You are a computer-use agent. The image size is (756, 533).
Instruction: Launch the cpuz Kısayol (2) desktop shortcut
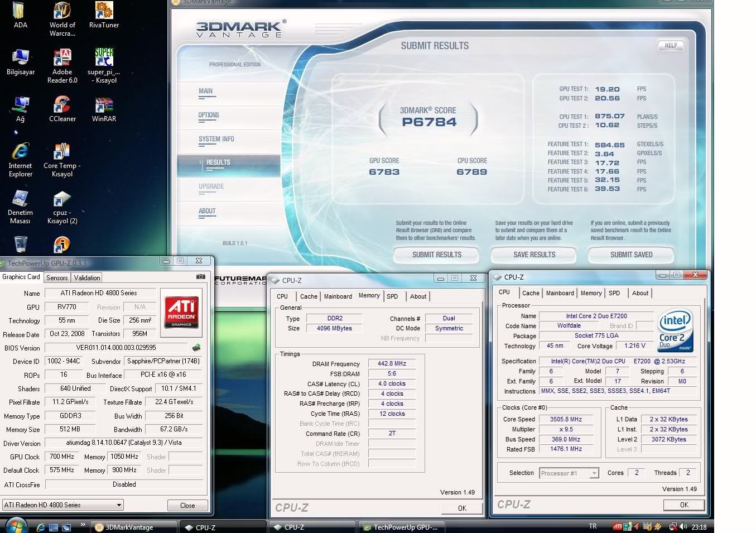point(62,208)
